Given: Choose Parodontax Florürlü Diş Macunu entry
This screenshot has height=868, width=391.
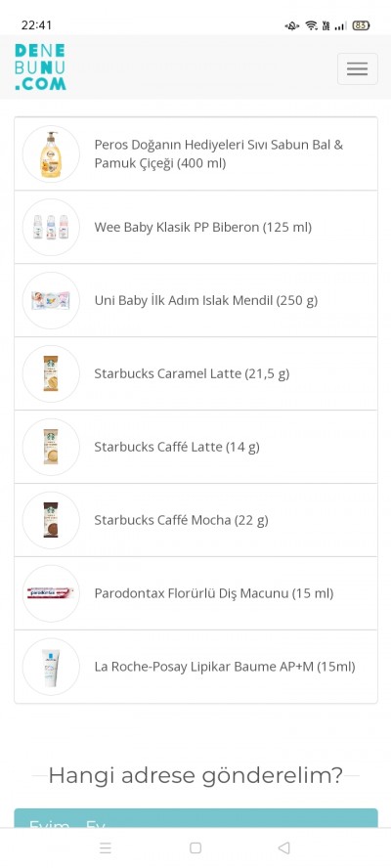Looking at the screenshot, I should point(196,593).
